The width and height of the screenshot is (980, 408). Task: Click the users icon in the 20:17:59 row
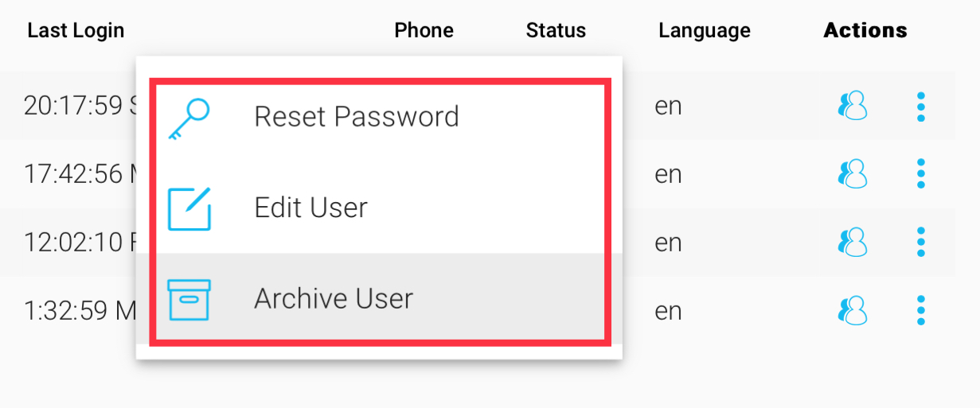[x=853, y=106]
